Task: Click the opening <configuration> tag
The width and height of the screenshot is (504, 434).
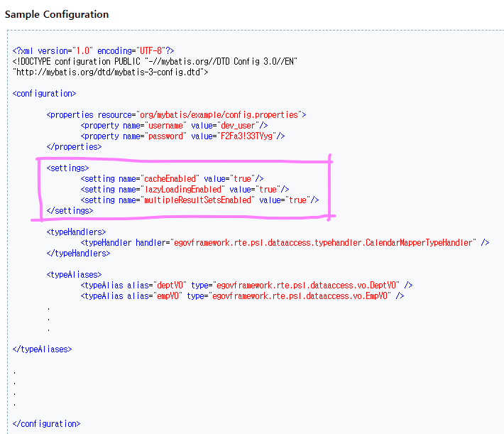Action: pyautogui.click(x=44, y=94)
